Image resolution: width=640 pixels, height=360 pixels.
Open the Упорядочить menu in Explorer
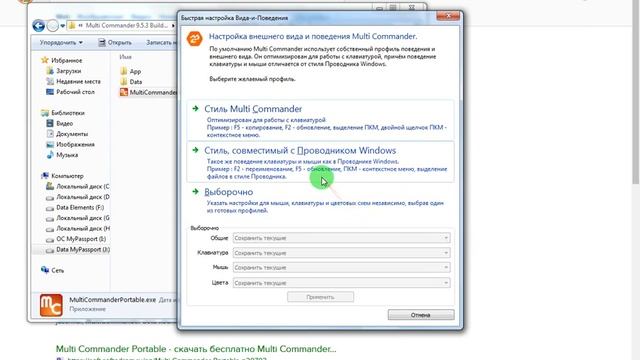61,42
